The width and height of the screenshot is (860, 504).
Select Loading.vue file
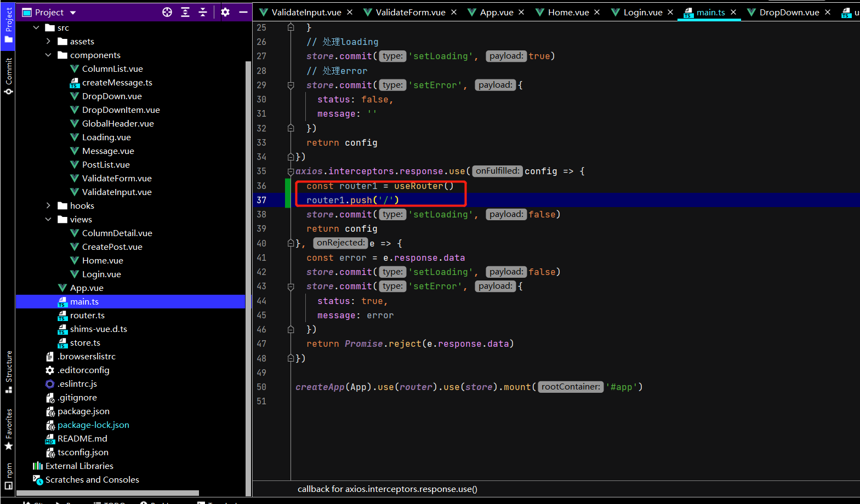tap(106, 137)
